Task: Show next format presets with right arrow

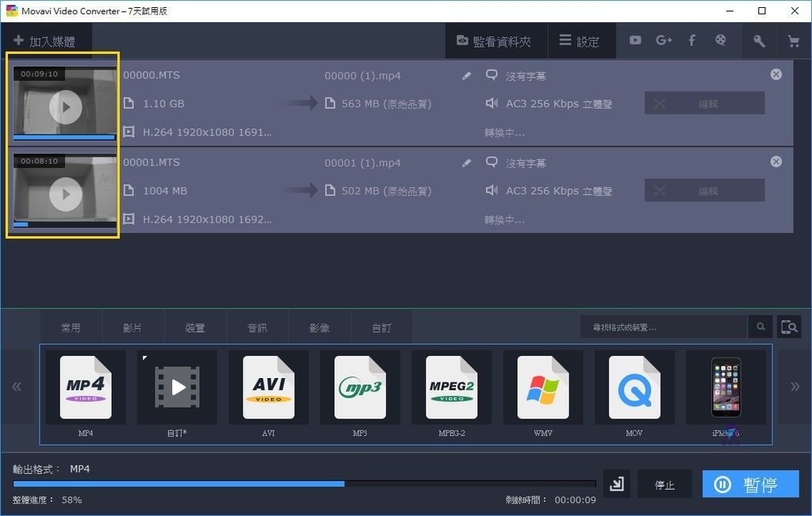Action: (795, 387)
